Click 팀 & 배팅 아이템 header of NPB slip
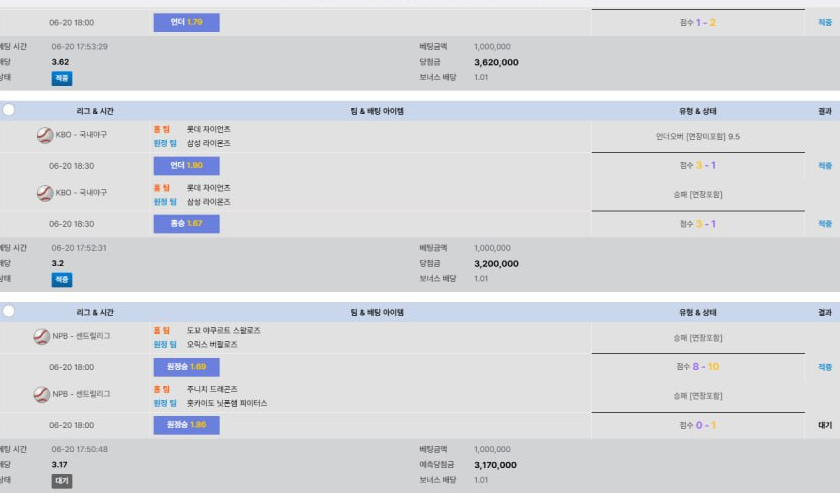Viewport: 840px width, 498px height. click(x=378, y=312)
